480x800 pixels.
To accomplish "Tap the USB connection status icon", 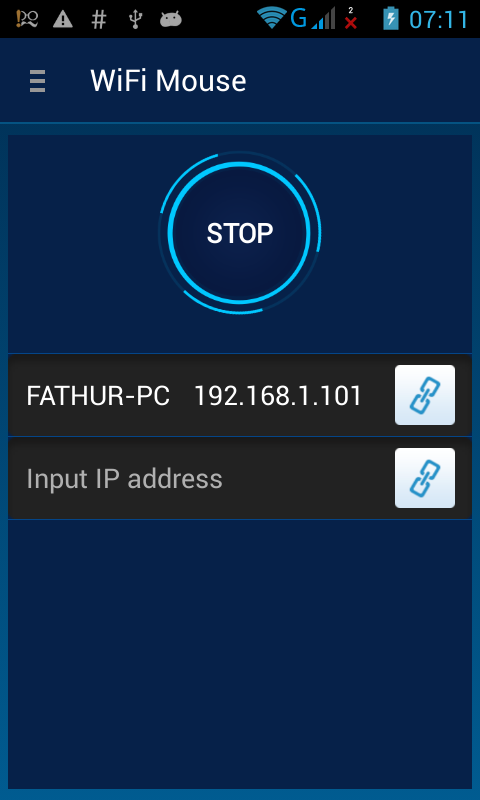I will pyautogui.click(x=135, y=19).
